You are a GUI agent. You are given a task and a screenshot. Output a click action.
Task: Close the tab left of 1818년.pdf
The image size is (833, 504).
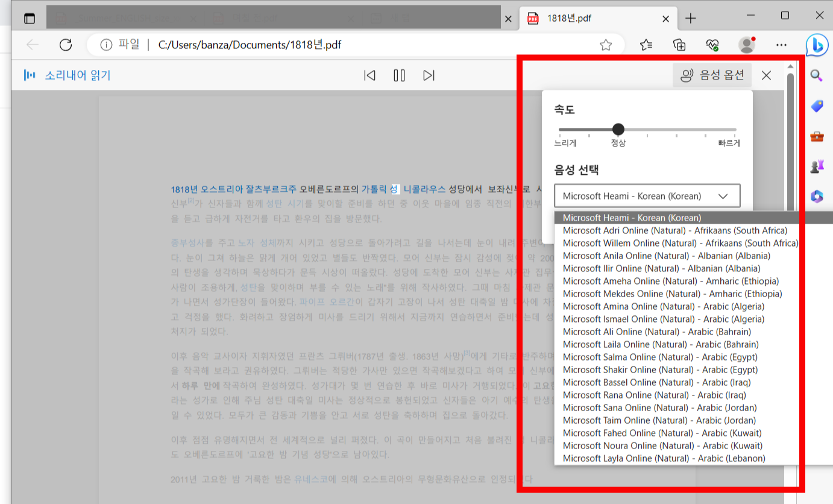[x=508, y=19]
